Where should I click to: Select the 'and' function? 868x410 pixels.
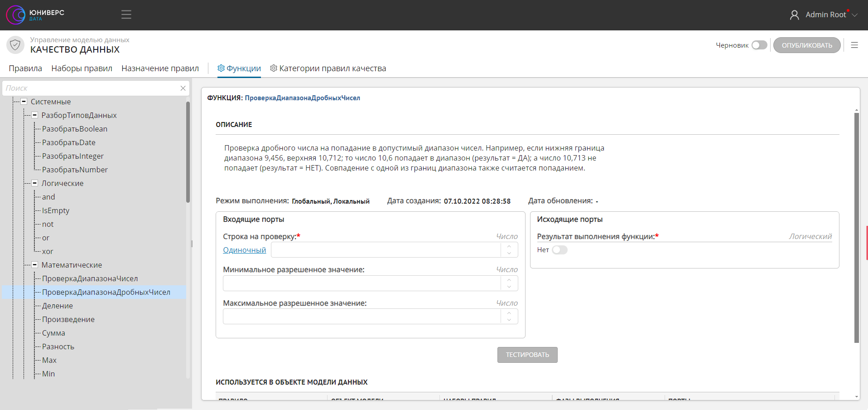pos(48,197)
